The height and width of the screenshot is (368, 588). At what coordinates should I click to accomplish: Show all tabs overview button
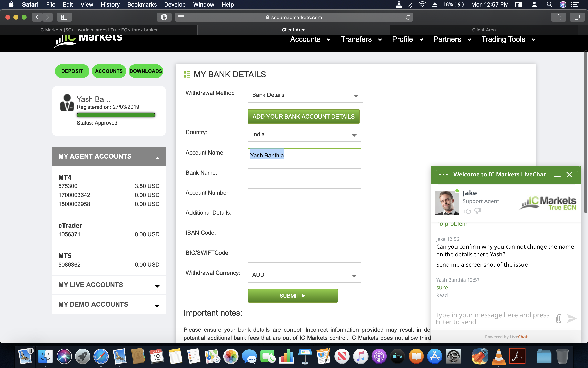(577, 17)
